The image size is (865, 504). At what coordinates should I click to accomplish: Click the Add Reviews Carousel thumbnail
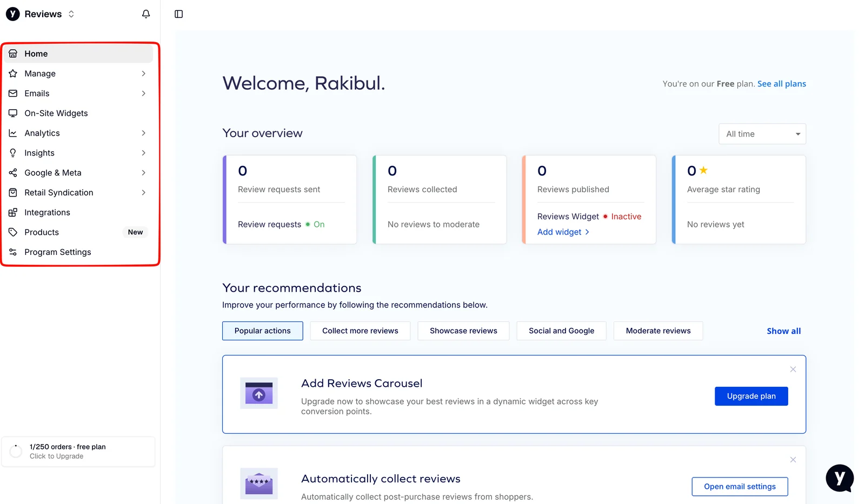point(259,393)
